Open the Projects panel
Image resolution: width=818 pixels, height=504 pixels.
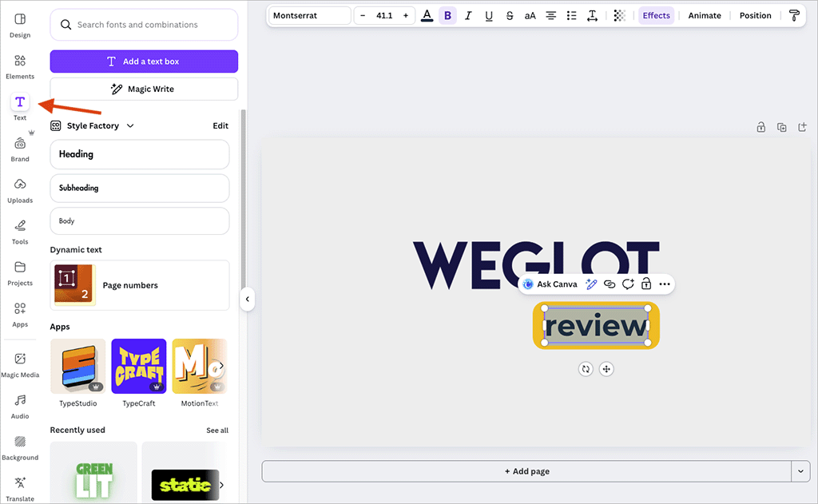coord(20,273)
